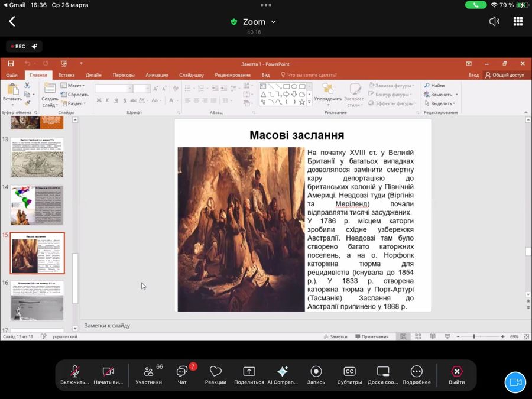The width and height of the screenshot is (532, 399).
Task: Switch to the Вставка ribbon tab
Action: 66,75
